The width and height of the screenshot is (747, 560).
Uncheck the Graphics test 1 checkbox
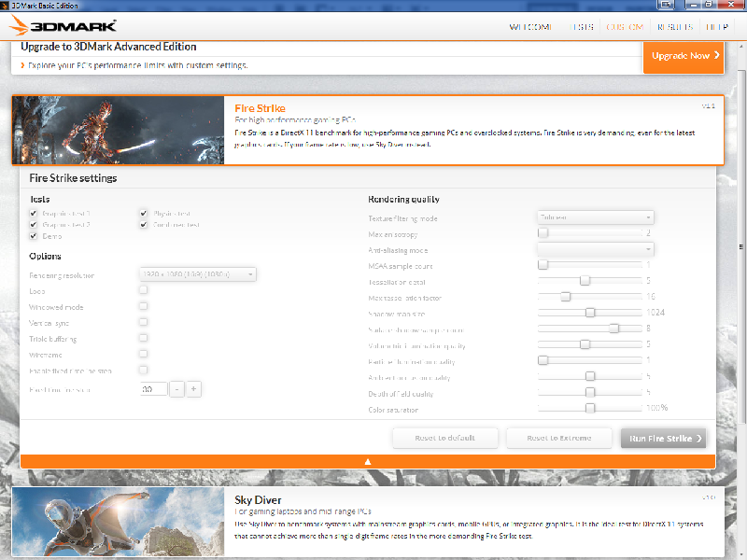[34, 214]
